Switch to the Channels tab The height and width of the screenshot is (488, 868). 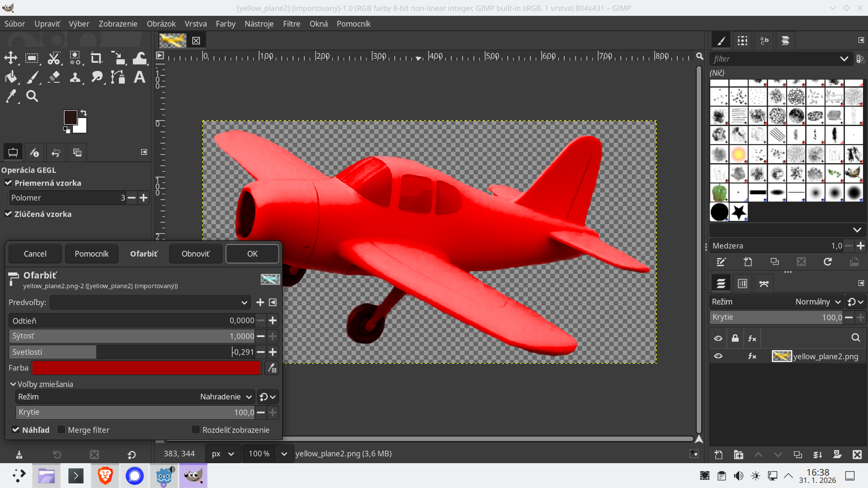click(x=742, y=283)
